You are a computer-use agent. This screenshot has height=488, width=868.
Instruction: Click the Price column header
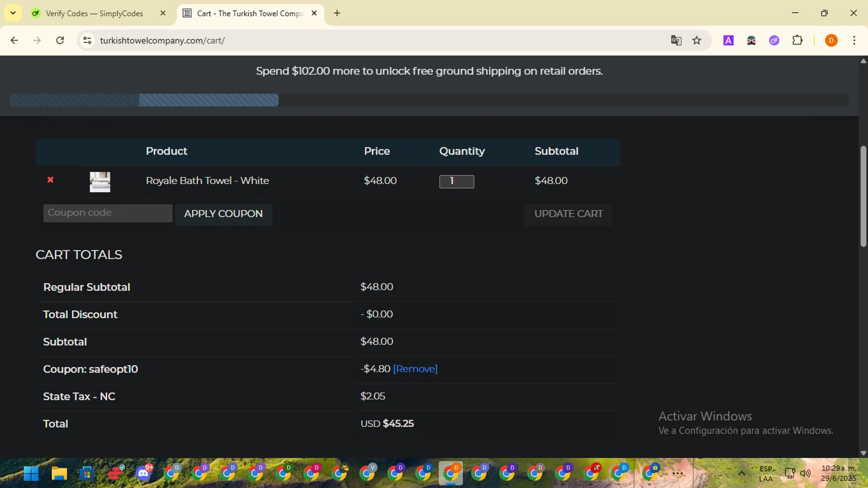(x=377, y=151)
